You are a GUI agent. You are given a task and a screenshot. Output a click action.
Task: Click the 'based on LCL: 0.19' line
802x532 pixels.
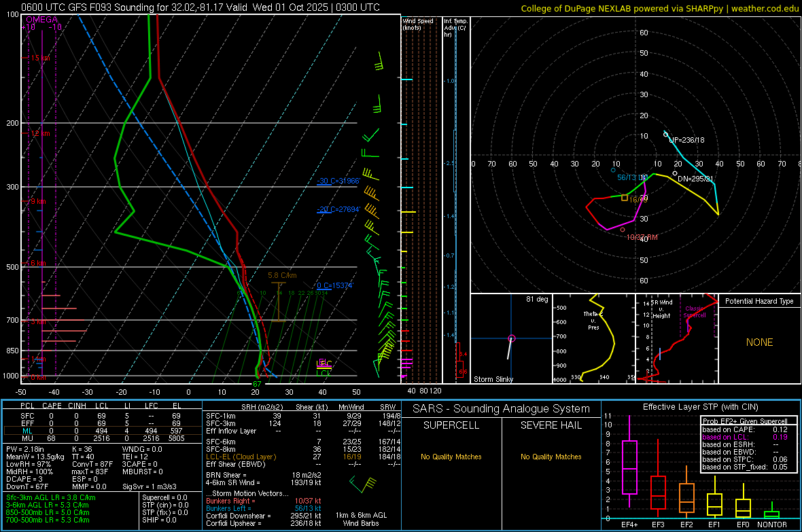(x=745, y=437)
